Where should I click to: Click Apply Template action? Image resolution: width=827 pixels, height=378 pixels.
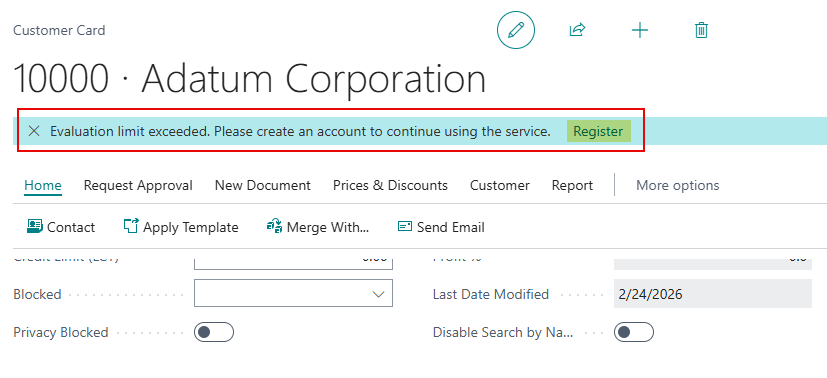point(181,227)
